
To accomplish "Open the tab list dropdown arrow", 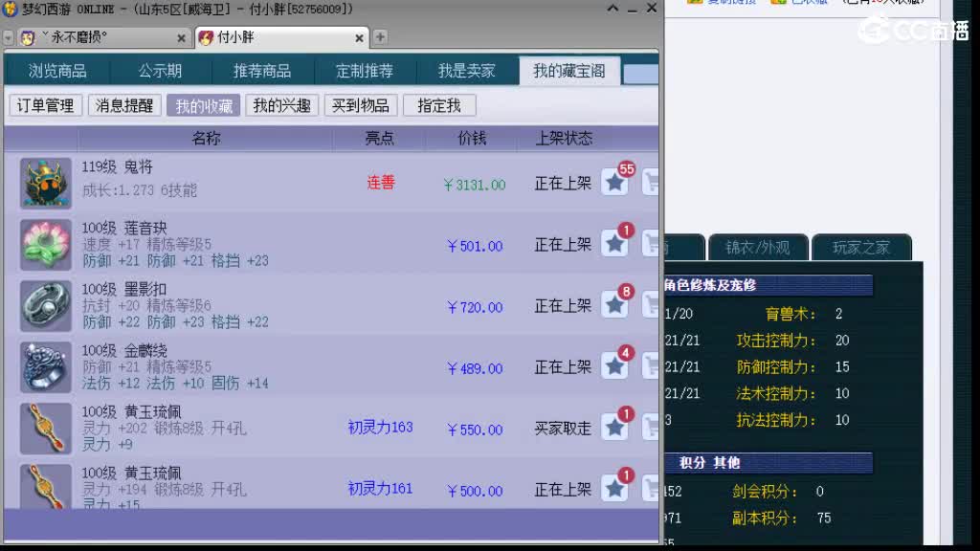I will click(8, 38).
